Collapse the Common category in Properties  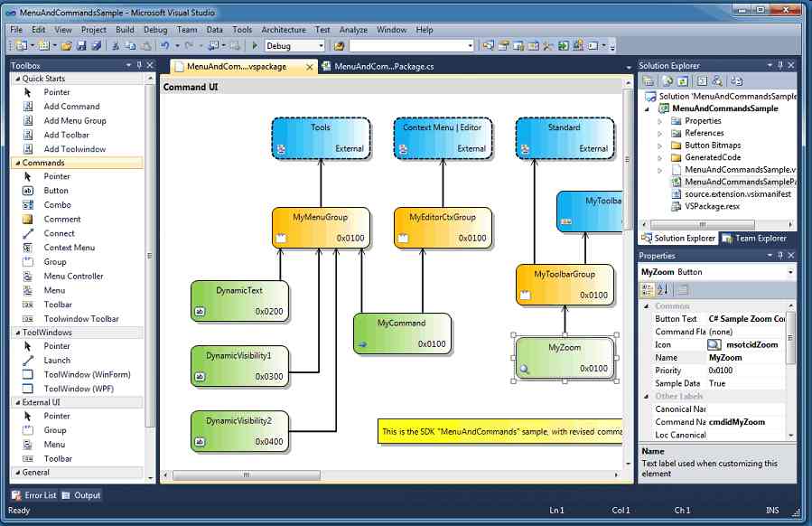point(647,306)
